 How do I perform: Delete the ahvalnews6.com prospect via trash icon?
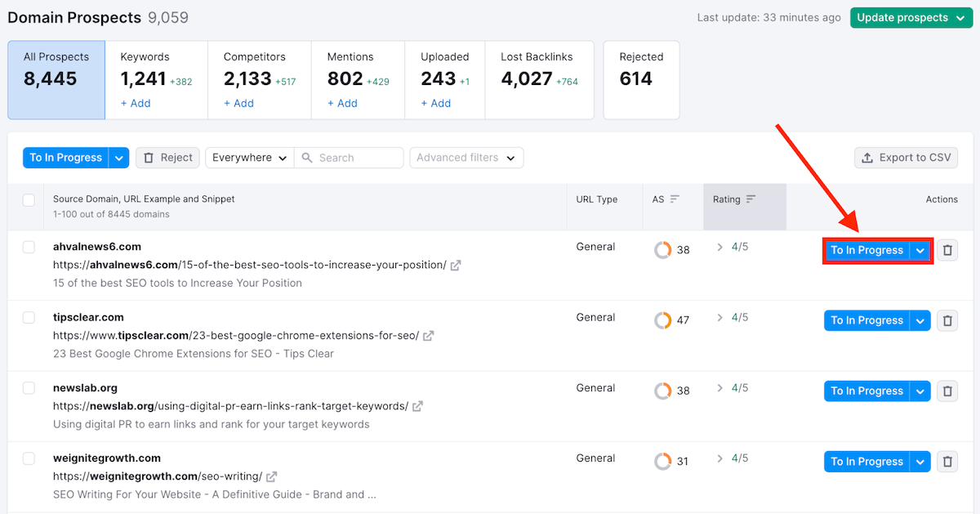click(947, 251)
